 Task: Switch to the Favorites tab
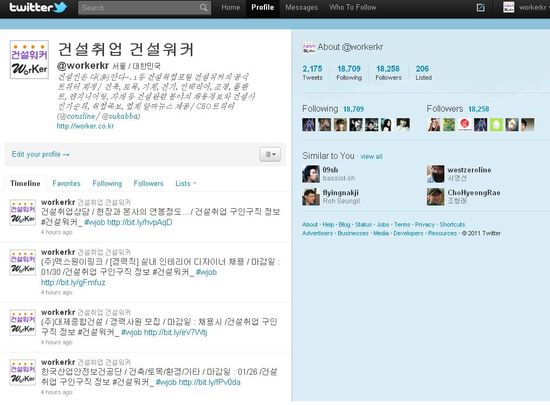(x=66, y=183)
